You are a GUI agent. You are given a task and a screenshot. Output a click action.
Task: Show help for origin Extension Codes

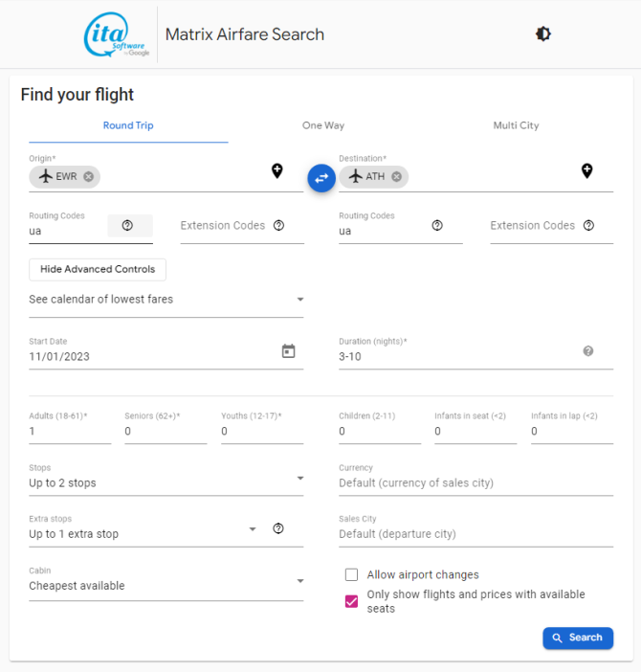278,225
